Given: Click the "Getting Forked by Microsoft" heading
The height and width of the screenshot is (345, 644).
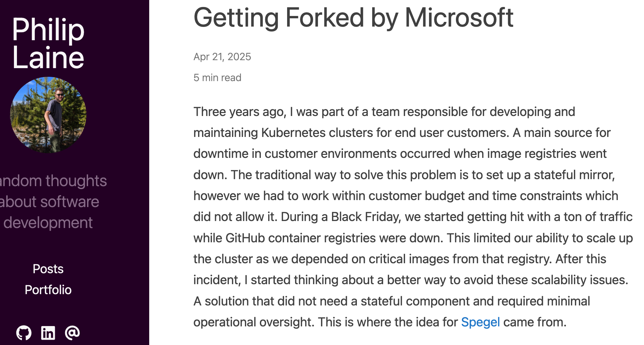Looking at the screenshot, I should (x=353, y=18).
